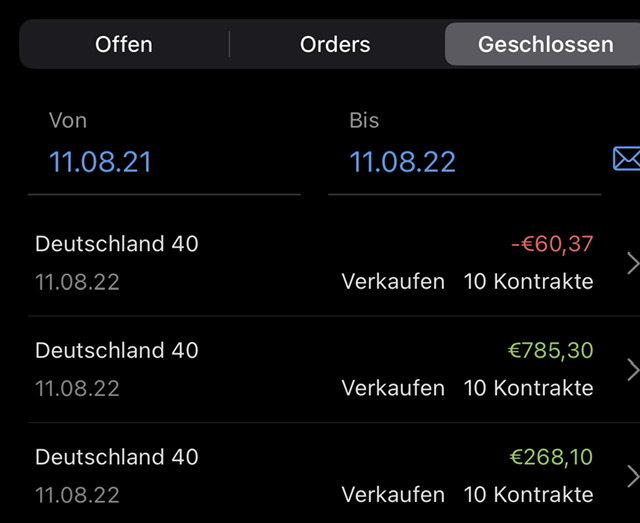Switch to the Offen tab
Screen dimensions: 640x523
click(124, 45)
